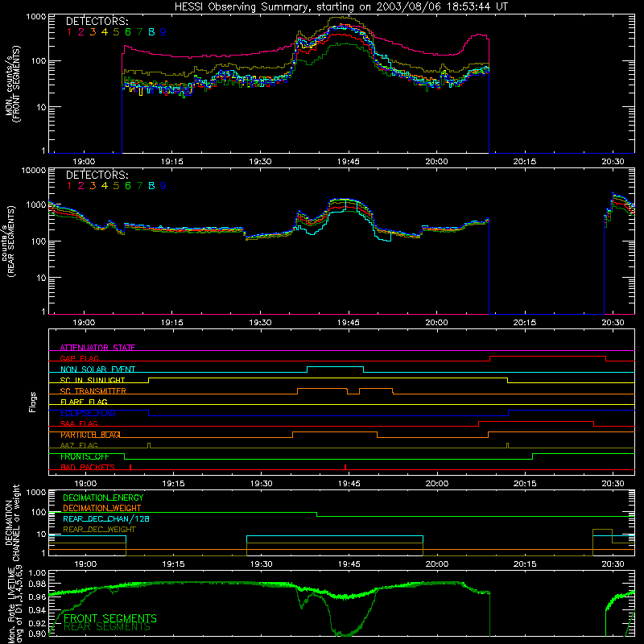
Task: Click 19:45 tick under decimation plot
Action: tap(349, 564)
